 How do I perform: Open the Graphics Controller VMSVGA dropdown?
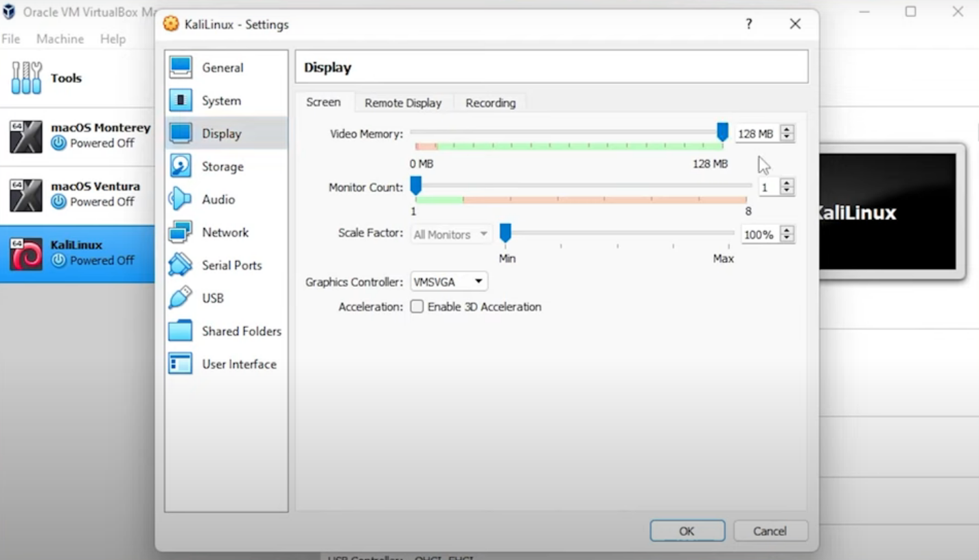pos(449,281)
